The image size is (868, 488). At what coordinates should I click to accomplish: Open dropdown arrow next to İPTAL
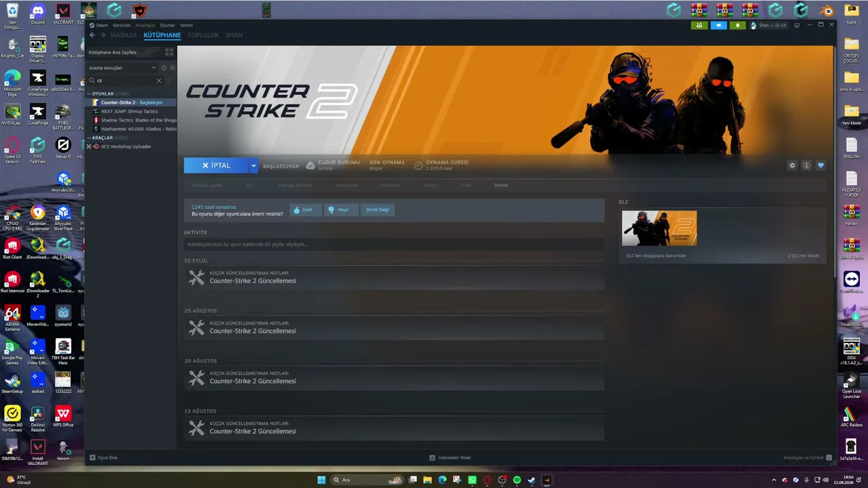(x=254, y=165)
